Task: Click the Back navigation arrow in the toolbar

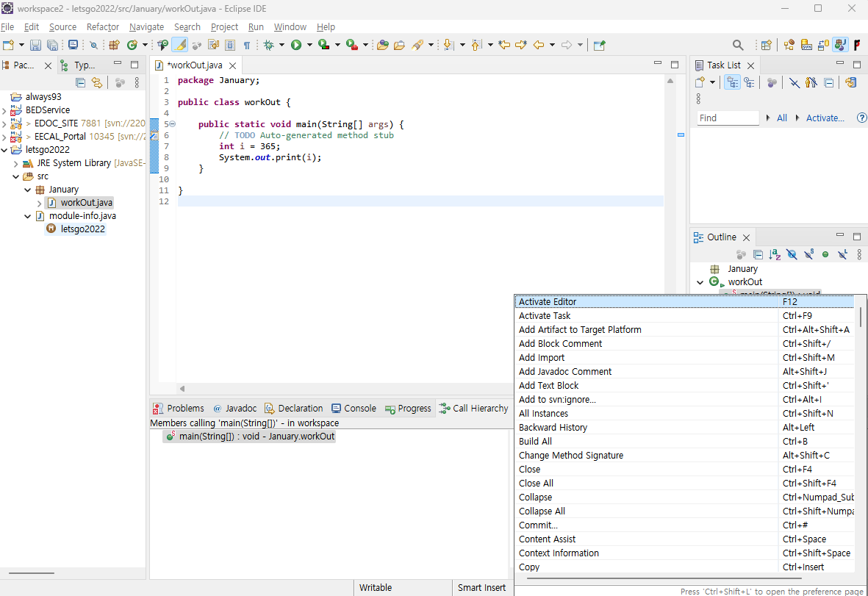Action: [539, 46]
